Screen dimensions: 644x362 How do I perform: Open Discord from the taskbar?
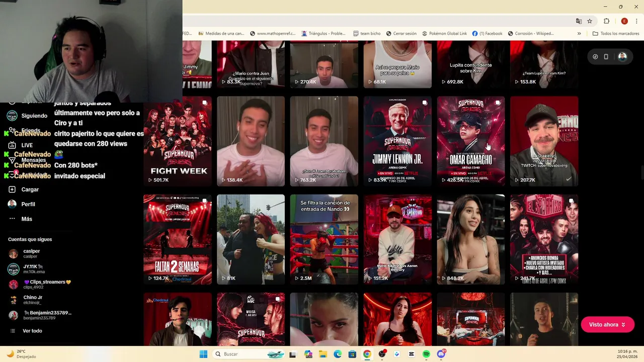(x=441, y=354)
